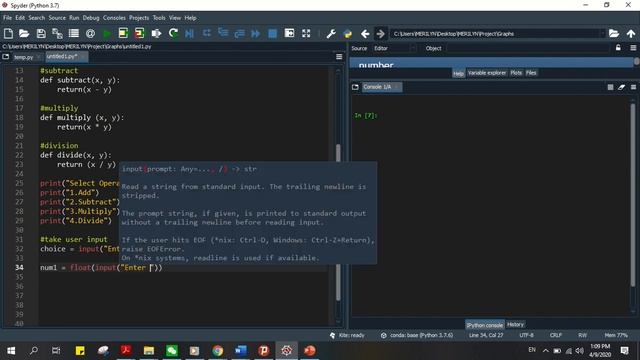Click the UTF-8 encoding status

[x=526, y=336]
